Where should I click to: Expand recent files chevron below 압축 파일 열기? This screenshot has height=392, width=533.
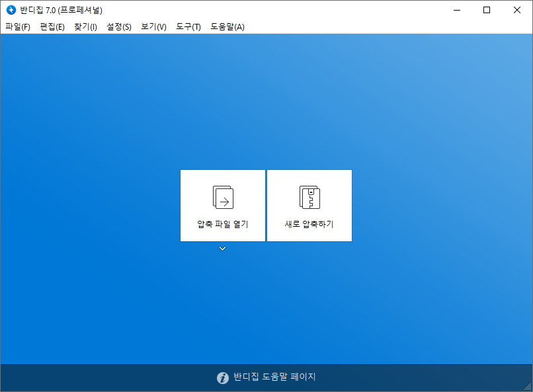pos(223,249)
